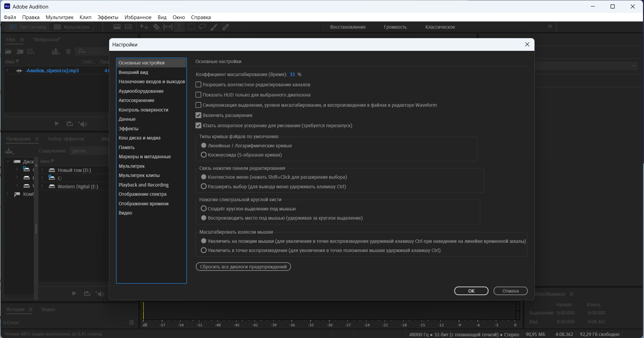Expand more workspaces chevron
The width and height of the screenshot is (644, 338).
[550, 27]
